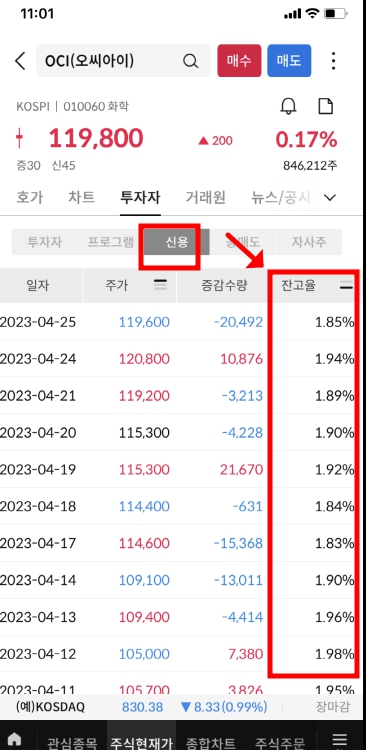Tap the red 매수 buy button
The width and height of the screenshot is (366, 750).
pos(239,61)
